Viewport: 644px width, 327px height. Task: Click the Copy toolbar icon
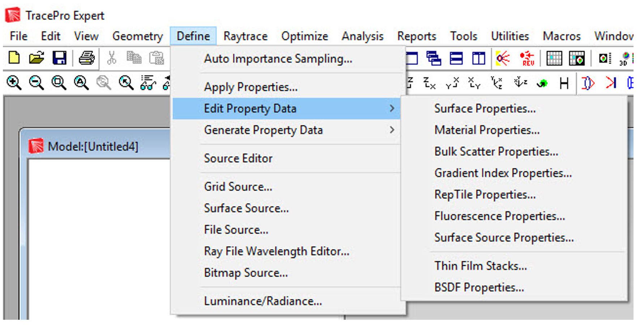click(x=134, y=58)
